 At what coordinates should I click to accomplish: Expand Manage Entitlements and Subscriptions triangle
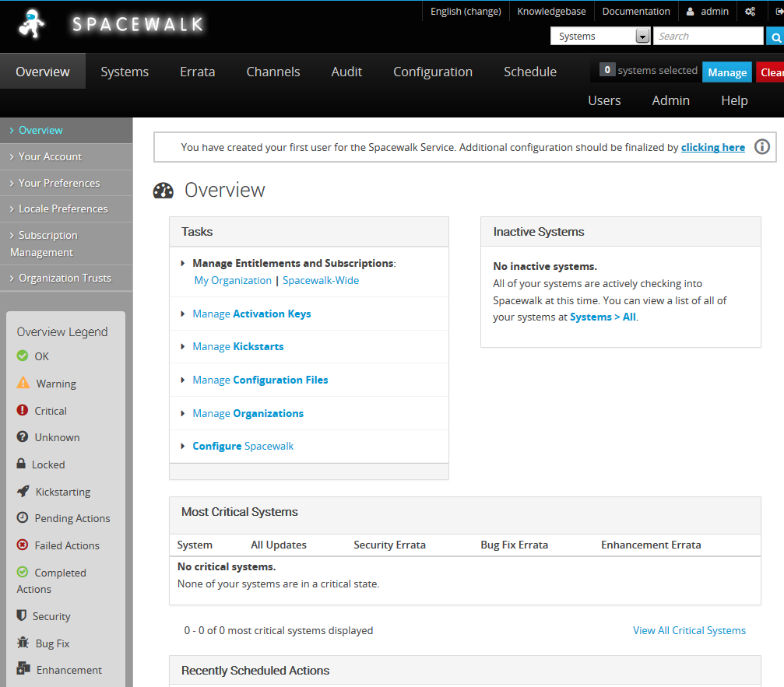coord(183,263)
